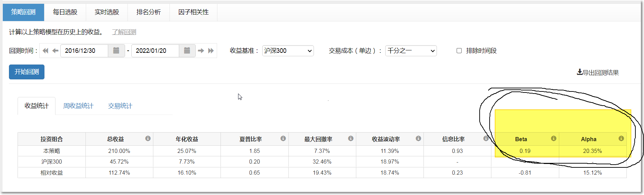The height and width of the screenshot is (195, 644).
Task: Click the start date field 2016/12/30
Action: (84, 51)
